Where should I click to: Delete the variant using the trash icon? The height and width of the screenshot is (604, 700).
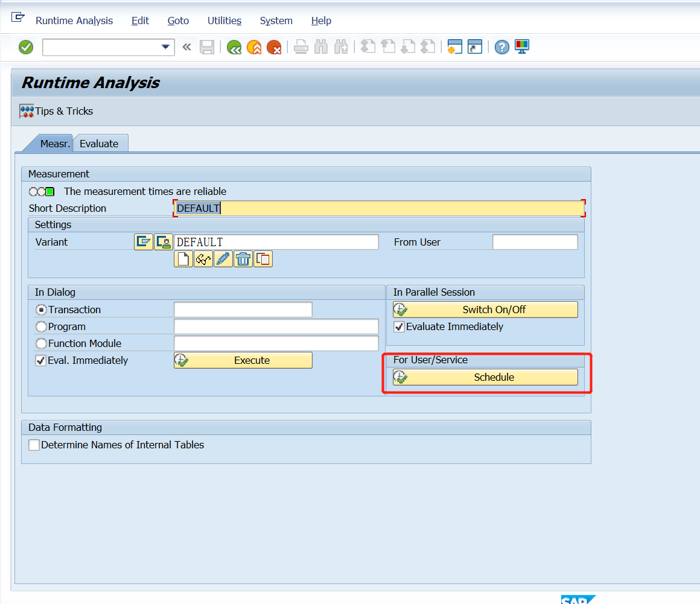[243, 258]
